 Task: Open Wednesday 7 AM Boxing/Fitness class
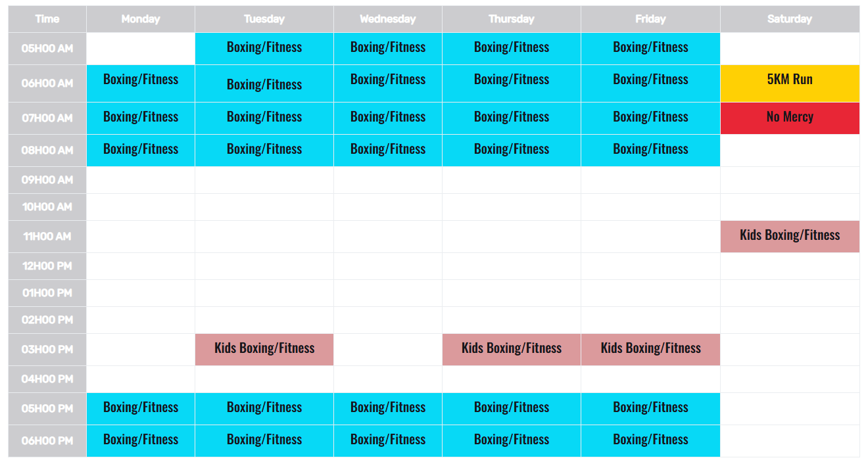pos(388,117)
